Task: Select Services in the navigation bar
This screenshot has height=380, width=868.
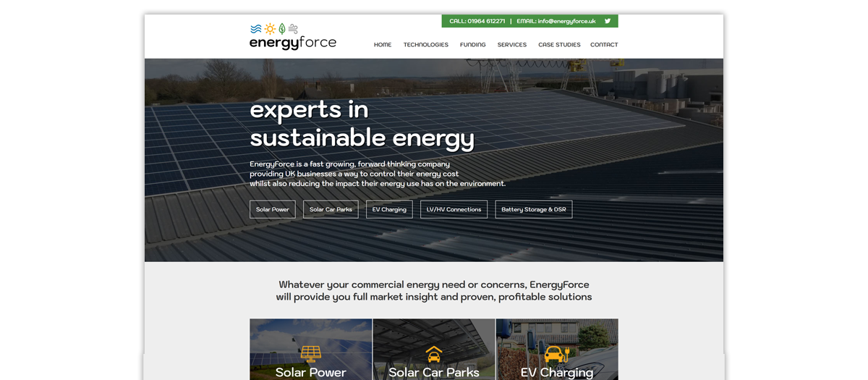Action: 512,45
